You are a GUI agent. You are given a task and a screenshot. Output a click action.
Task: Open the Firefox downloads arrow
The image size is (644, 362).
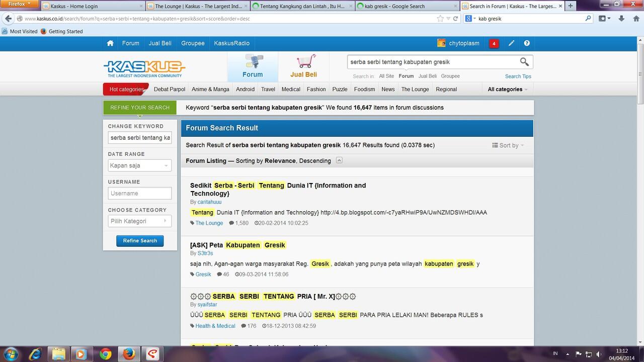[621, 19]
